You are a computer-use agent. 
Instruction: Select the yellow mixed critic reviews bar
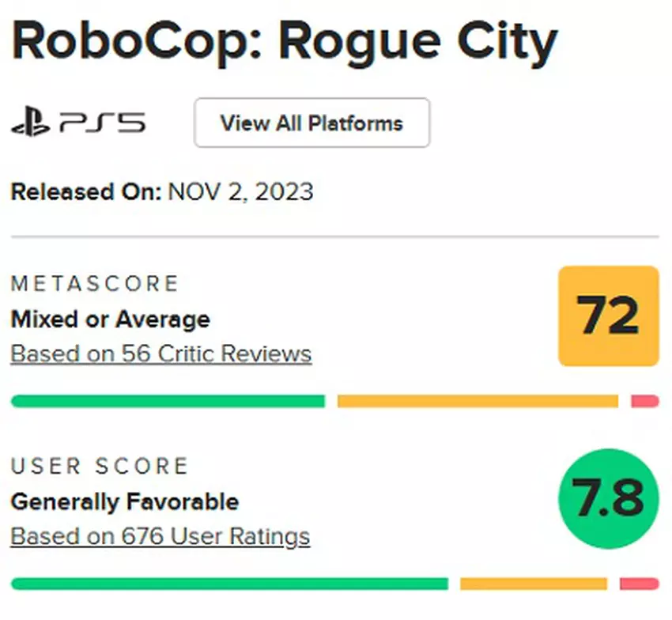[x=477, y=402]
